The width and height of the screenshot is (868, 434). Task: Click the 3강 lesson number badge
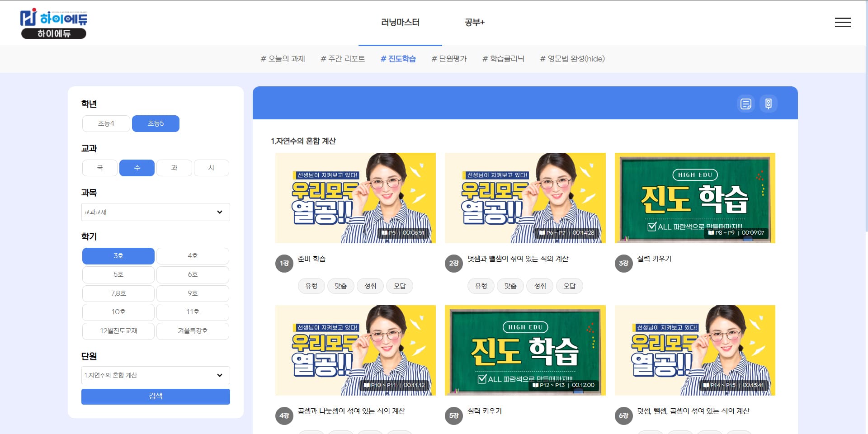point(623,263)
